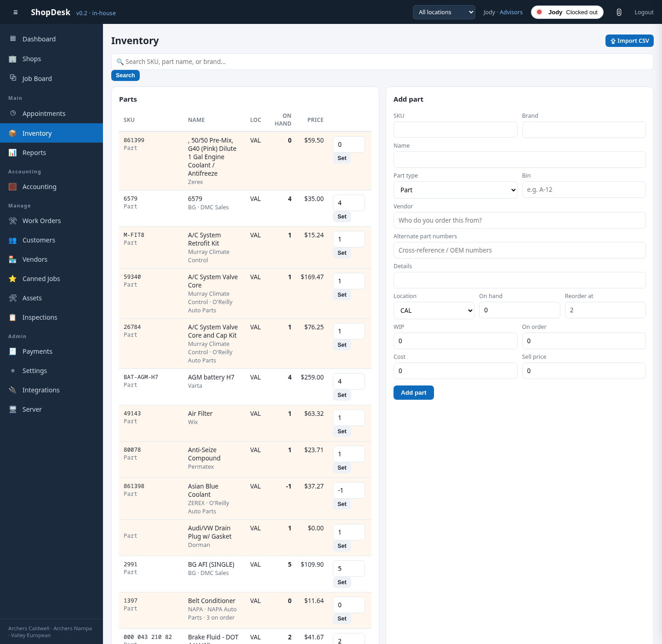Click the hamburger menu icon

(16, 12)
